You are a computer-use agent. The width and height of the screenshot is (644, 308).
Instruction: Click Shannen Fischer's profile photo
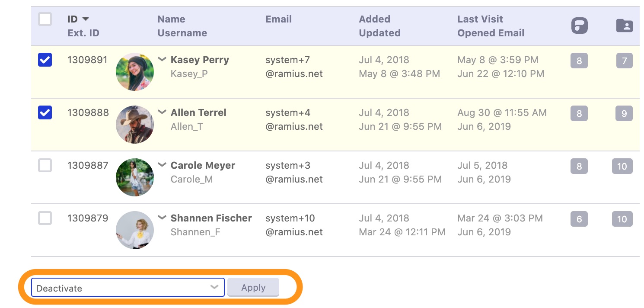[x=135, y=230]
